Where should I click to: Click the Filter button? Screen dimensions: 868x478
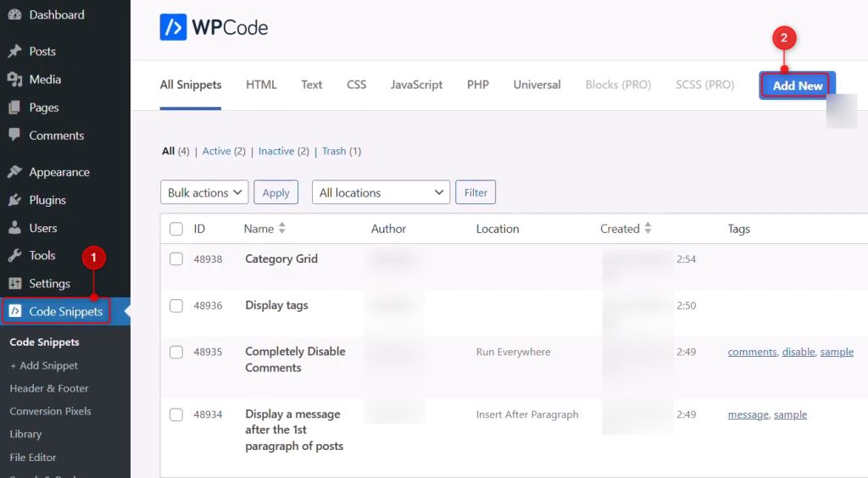pos(476,192)
